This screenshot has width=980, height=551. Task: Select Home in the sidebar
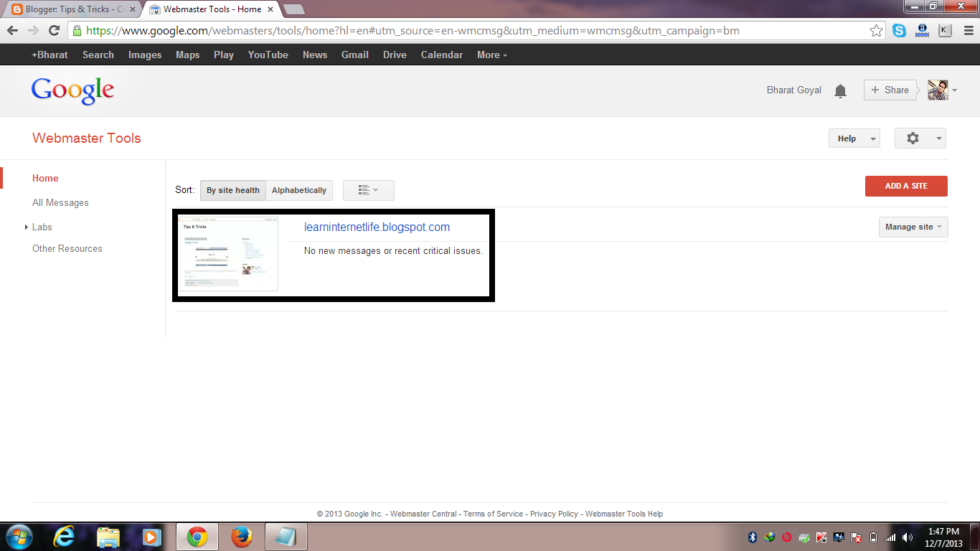click(45, 178)
